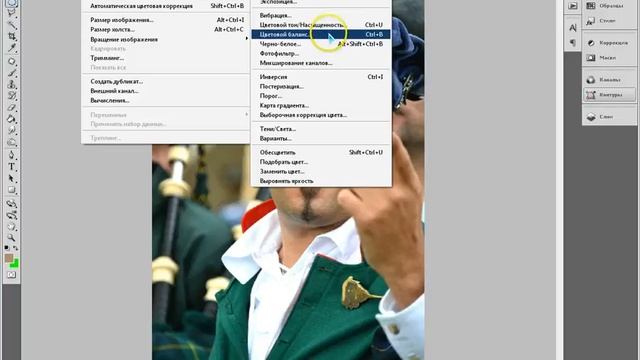Choose Выборочная коррекция цвета menu item
The height and width of the screenshot is (360, 640).
[x=321, y=115]
